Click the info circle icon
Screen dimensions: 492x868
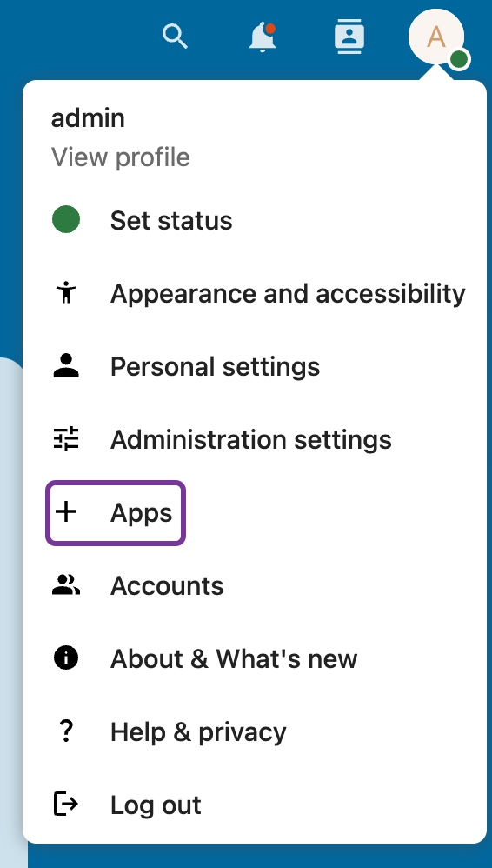point(66,658)
